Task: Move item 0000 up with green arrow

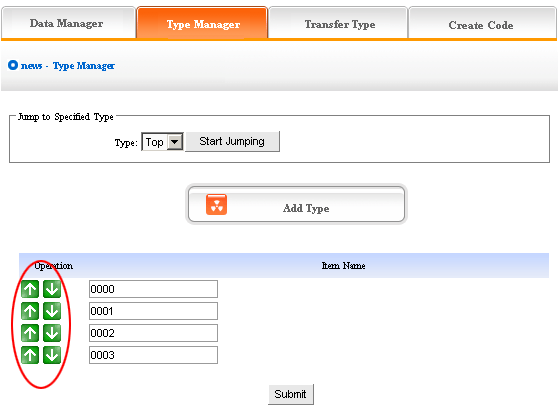Action: click(30, 289)
